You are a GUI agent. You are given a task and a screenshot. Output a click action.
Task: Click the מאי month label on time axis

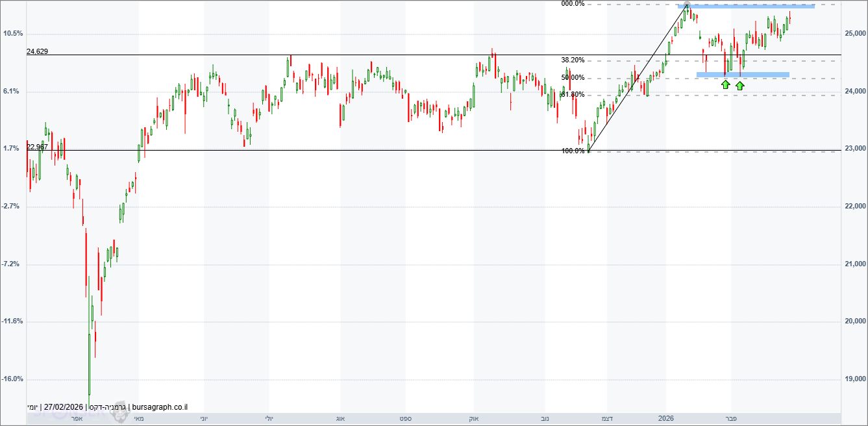[x=139, y=419]
